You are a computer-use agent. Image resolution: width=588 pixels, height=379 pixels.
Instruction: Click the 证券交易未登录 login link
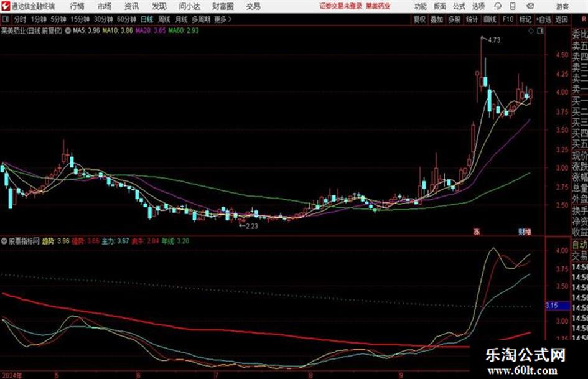[x=340, y=6]
